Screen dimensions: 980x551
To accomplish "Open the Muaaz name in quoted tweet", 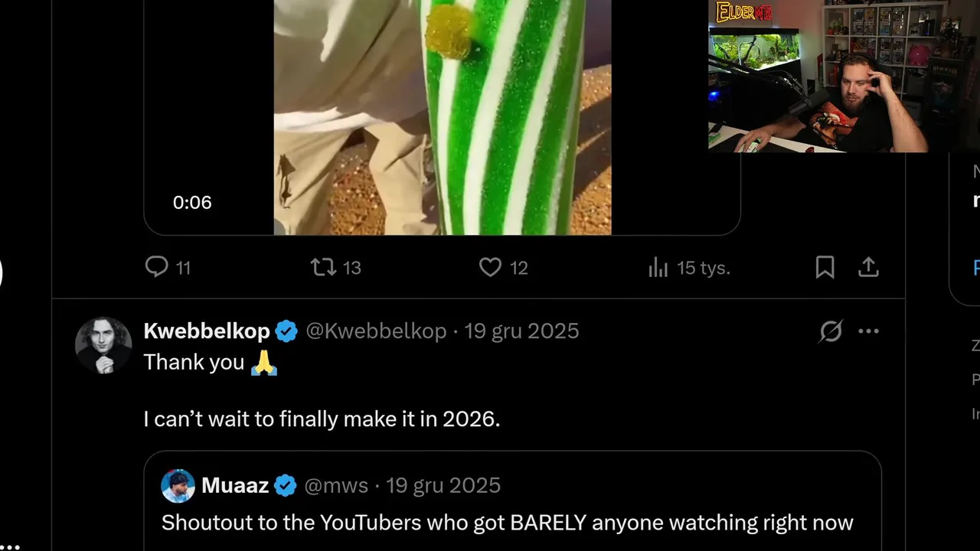I will click(x=235, y=485).
